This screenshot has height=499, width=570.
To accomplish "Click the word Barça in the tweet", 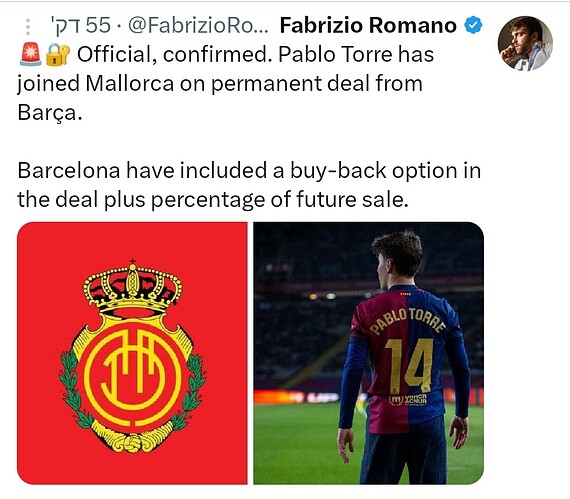I will 50,113.
